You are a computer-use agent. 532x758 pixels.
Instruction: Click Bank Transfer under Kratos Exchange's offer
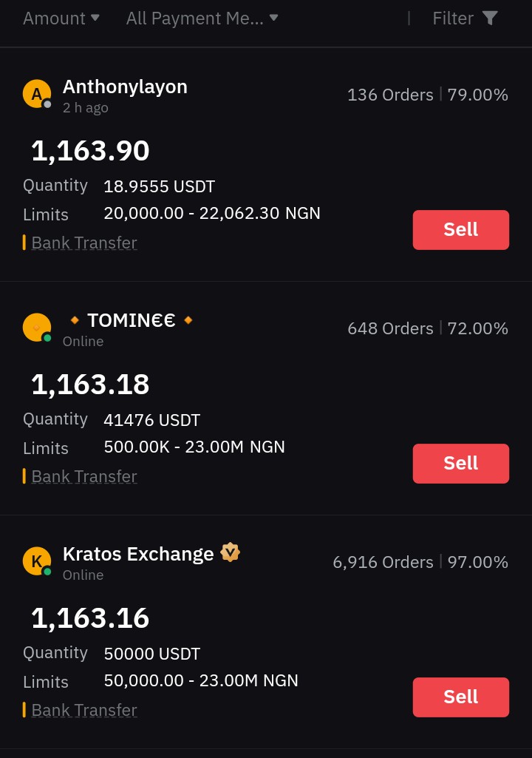[x=84, y=710]
